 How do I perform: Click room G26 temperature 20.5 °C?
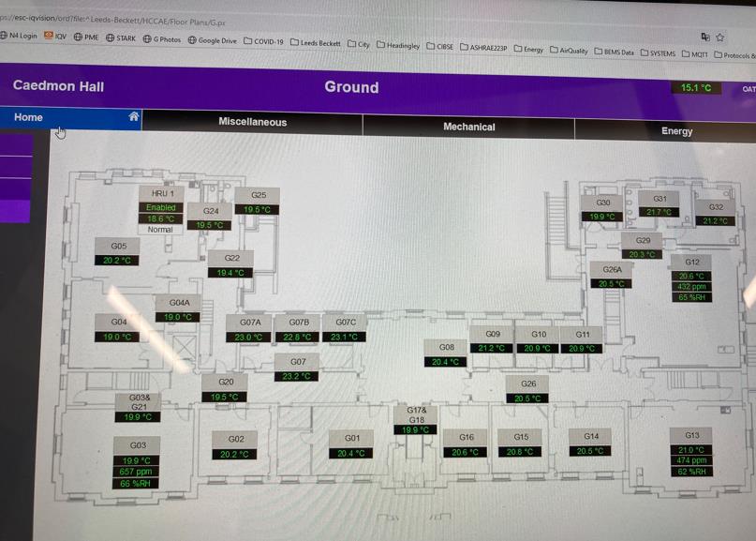click(527, 398)
